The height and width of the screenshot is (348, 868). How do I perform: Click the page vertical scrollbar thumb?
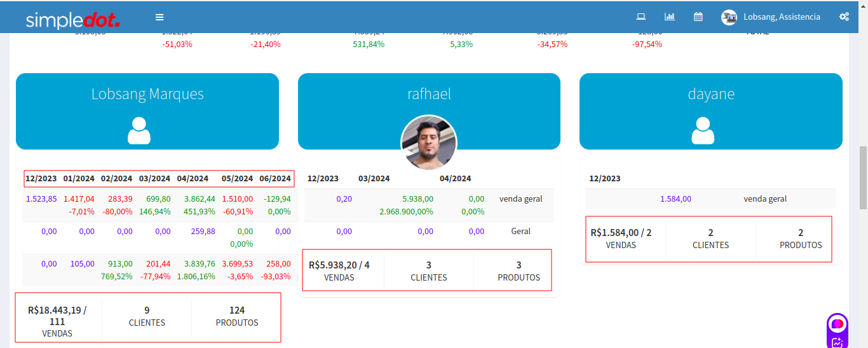point(863,178)
